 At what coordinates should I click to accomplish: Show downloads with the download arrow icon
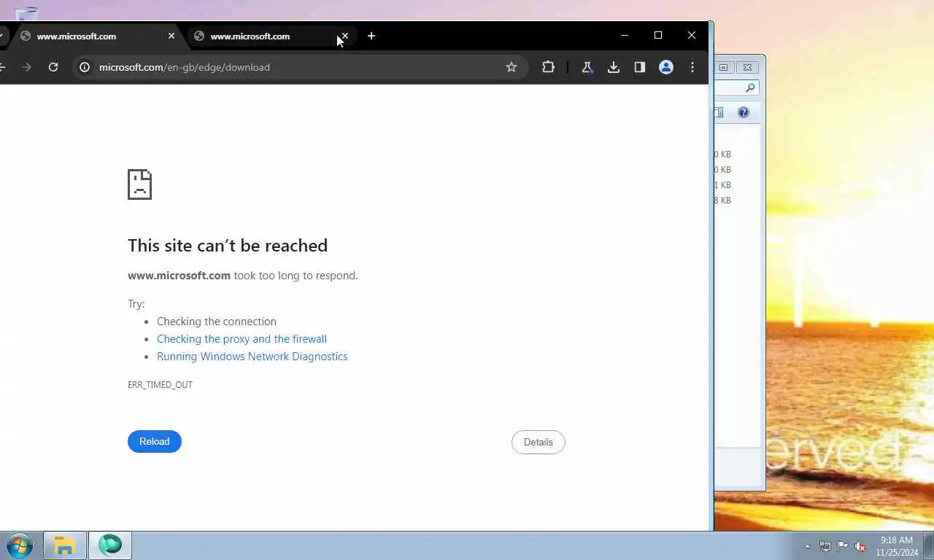tap(614, 67)
